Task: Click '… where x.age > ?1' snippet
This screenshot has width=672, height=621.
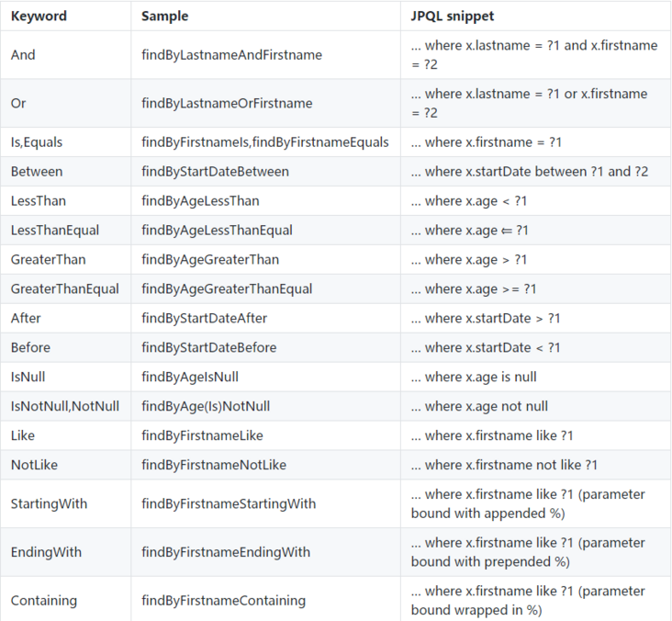Action: pos(468,259)
